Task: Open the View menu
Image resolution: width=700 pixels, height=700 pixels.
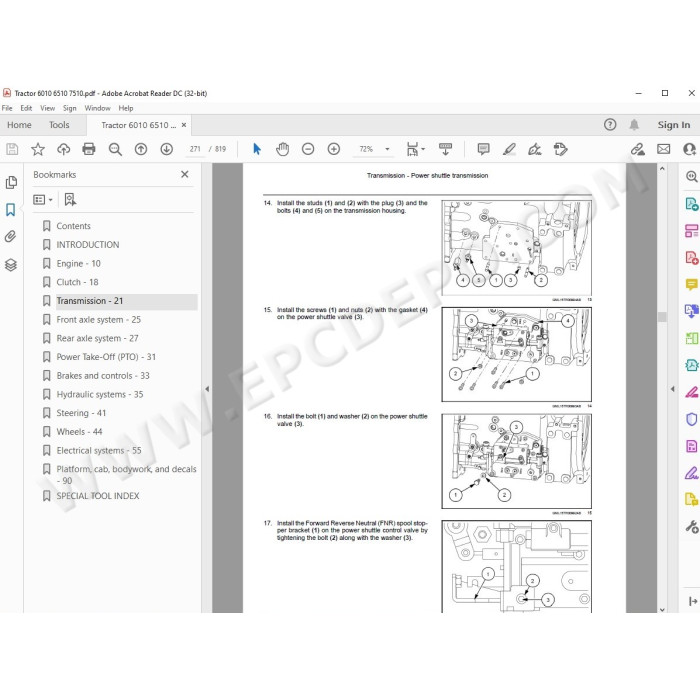Action: (x=47, y=108)
